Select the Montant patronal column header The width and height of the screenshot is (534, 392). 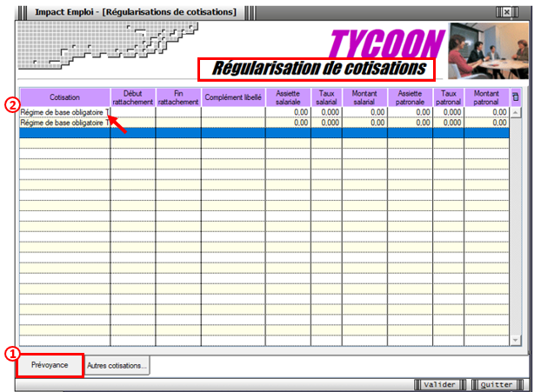coord(486,97)
